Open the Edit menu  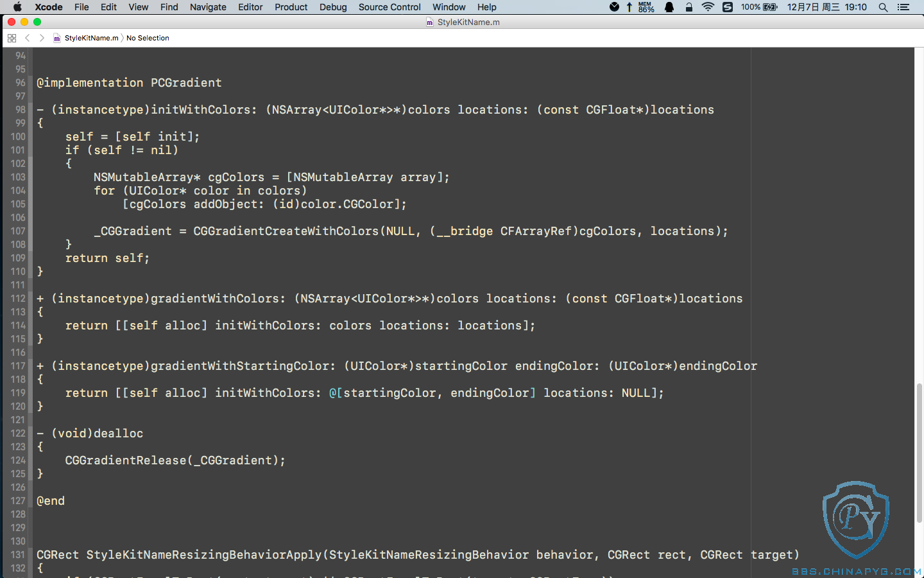click(108, 7)
